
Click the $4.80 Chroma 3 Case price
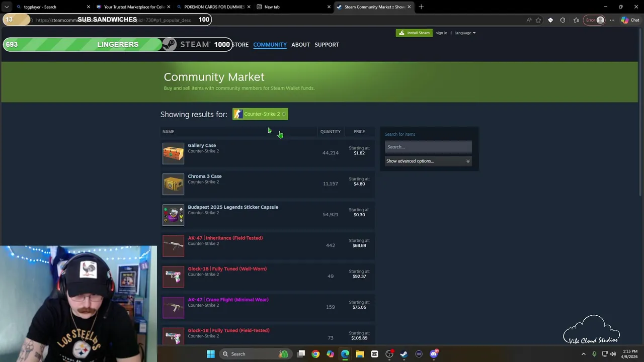click(x=359, y=184)
